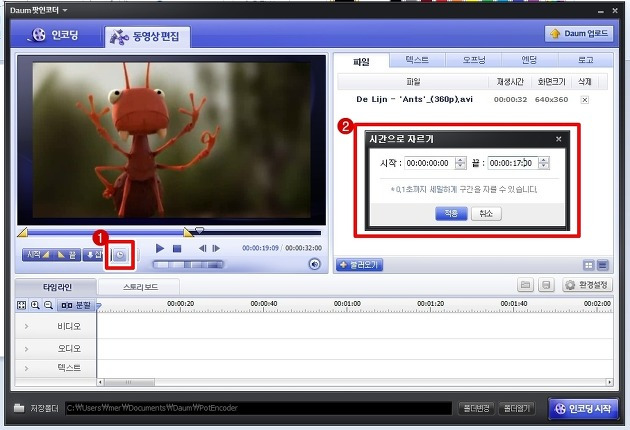
Task: Switch to the 타임라인 tab
Action: tap(56, 287)
